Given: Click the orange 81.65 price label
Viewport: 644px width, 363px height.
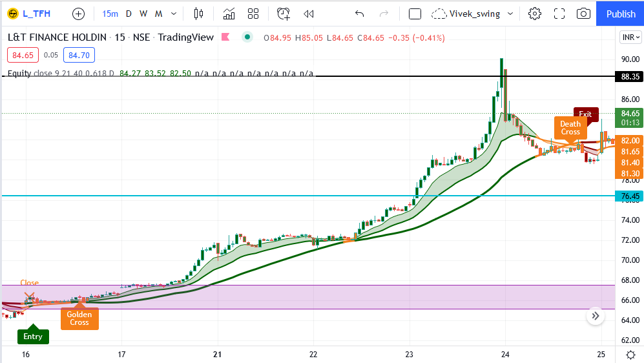Looking at the screenshot, I should coord(629,152).
